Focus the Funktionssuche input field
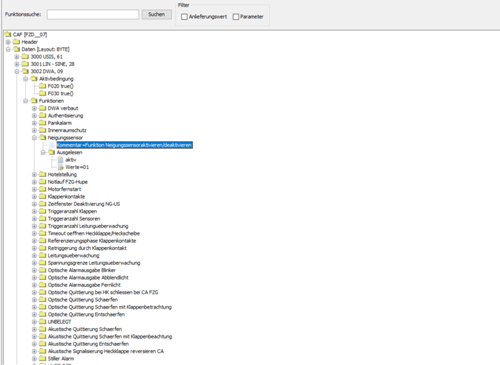 click(x=93, y=14)
